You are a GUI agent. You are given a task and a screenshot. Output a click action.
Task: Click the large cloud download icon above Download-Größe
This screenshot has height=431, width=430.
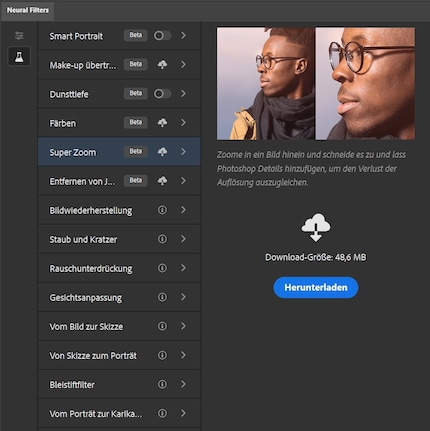[316, 228]
